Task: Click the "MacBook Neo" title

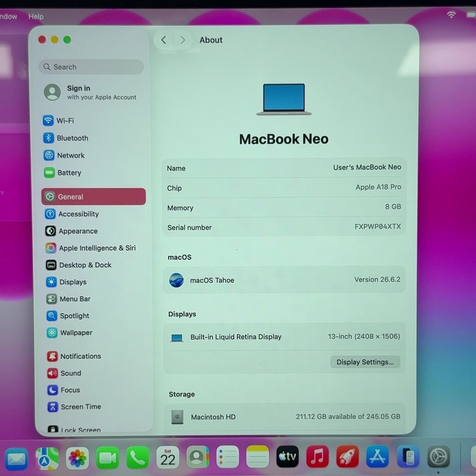Action: pyautogui.click(x=284, y=139)
